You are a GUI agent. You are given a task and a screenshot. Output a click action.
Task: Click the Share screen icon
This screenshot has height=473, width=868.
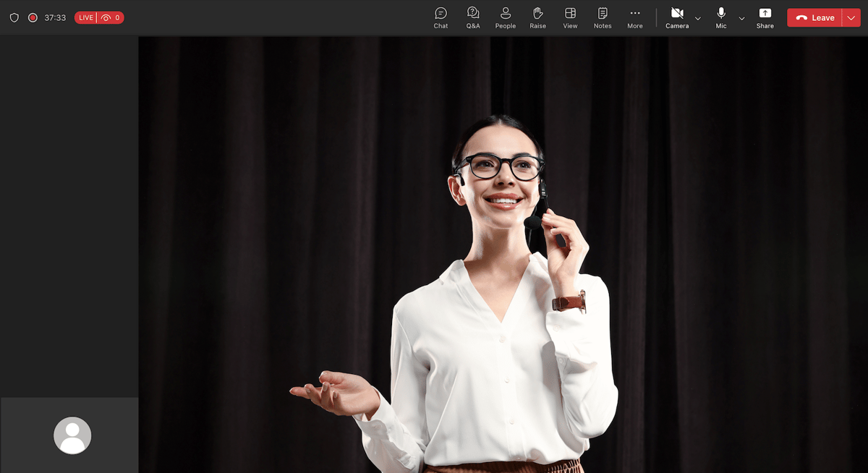coord(765,17)
